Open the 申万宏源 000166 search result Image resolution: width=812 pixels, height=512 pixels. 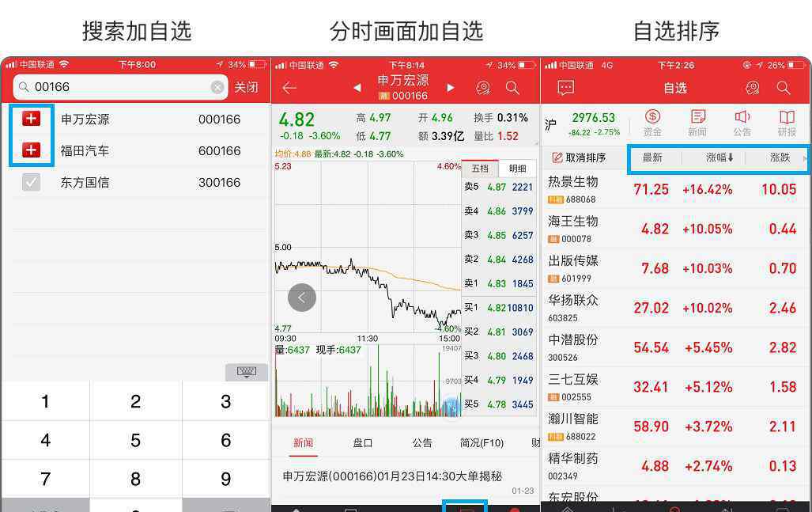[x=136, y=119]
